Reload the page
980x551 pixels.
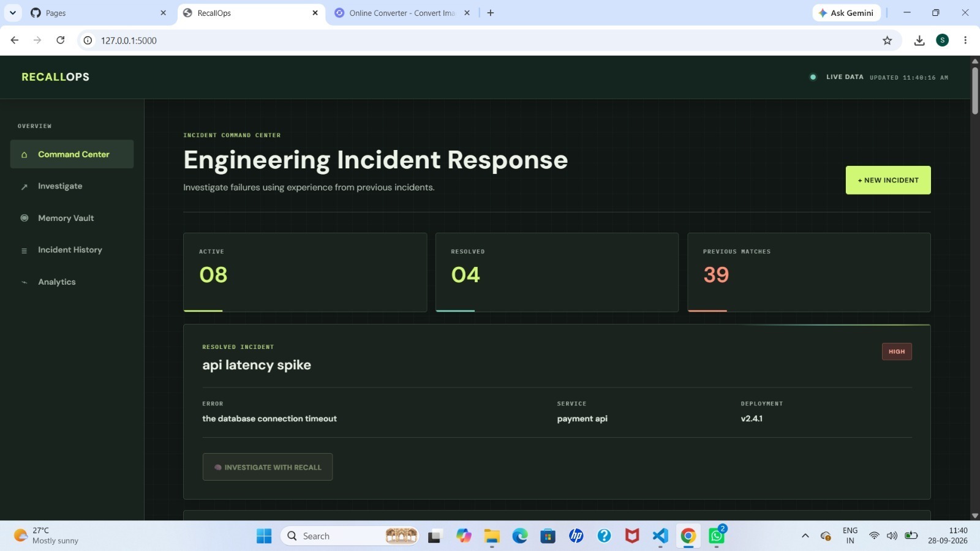coord(60,40)
